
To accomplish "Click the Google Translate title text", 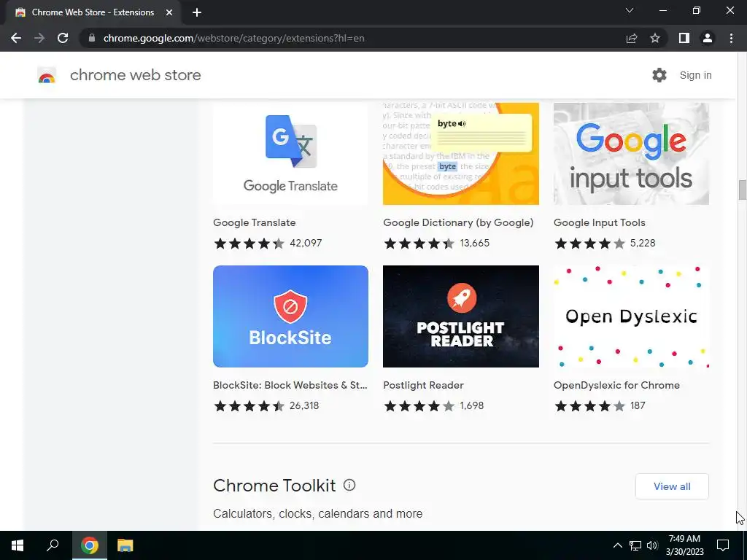I will click(x=255, y=222).
